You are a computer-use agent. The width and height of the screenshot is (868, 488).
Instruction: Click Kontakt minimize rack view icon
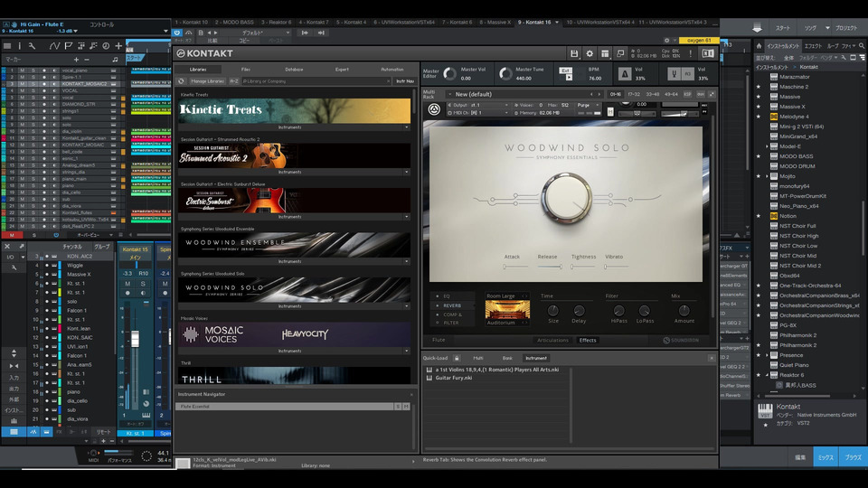(x=620, y=53)
